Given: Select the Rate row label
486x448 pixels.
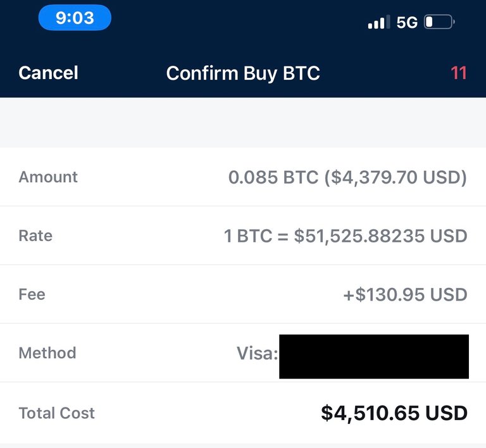Looking at the screenshot, I should pos(35,236).
